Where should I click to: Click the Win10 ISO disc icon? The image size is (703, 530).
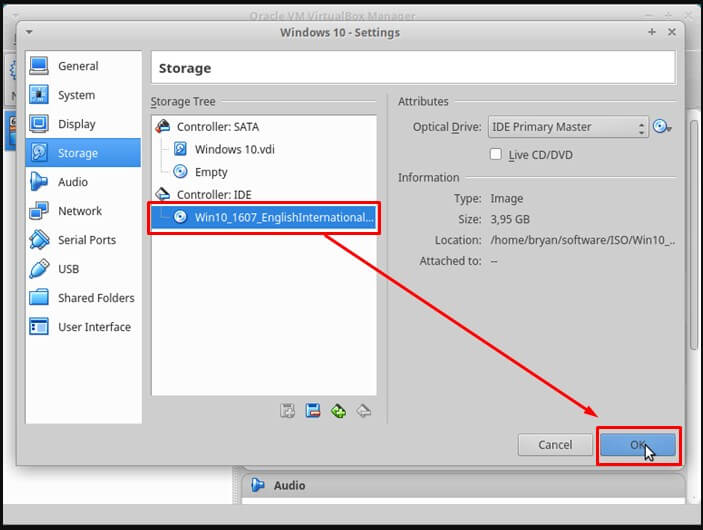(180, 217)
